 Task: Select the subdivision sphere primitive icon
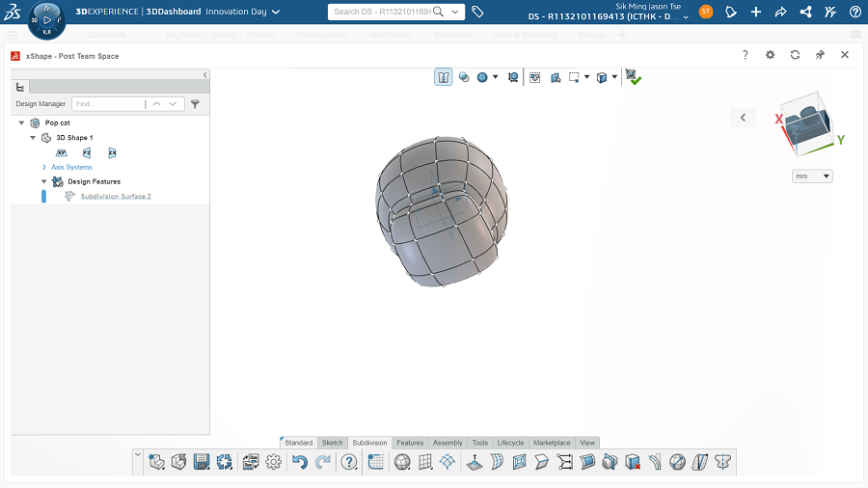point(402,463)
